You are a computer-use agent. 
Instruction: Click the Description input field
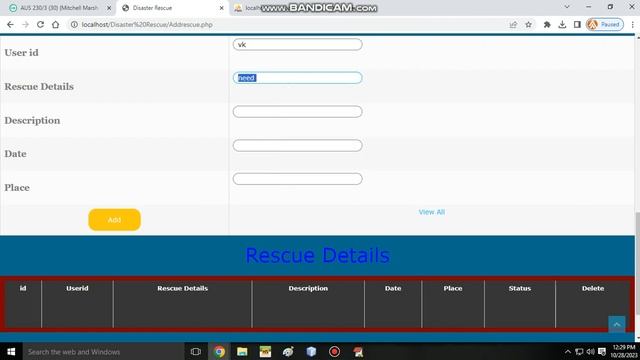tap(297, 111)
